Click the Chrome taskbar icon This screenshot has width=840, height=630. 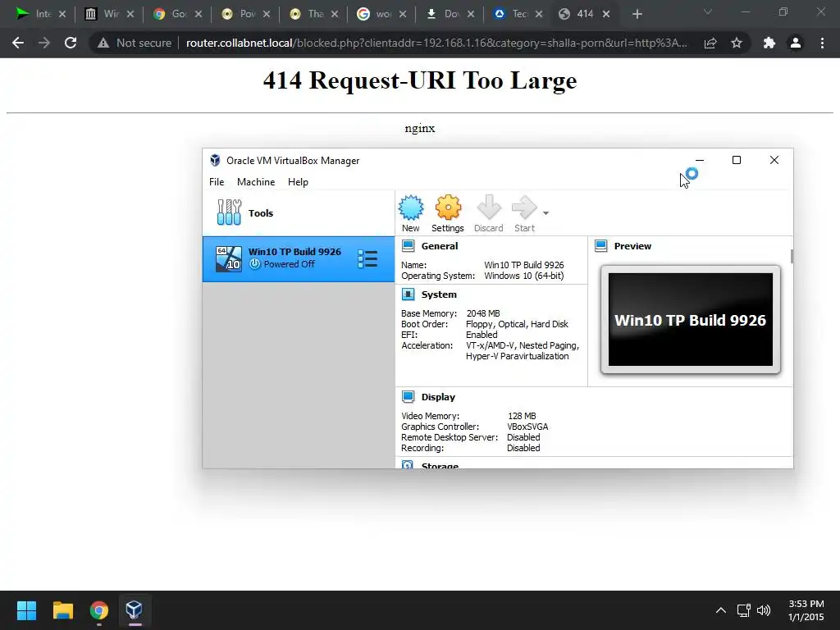click(98, 610)
